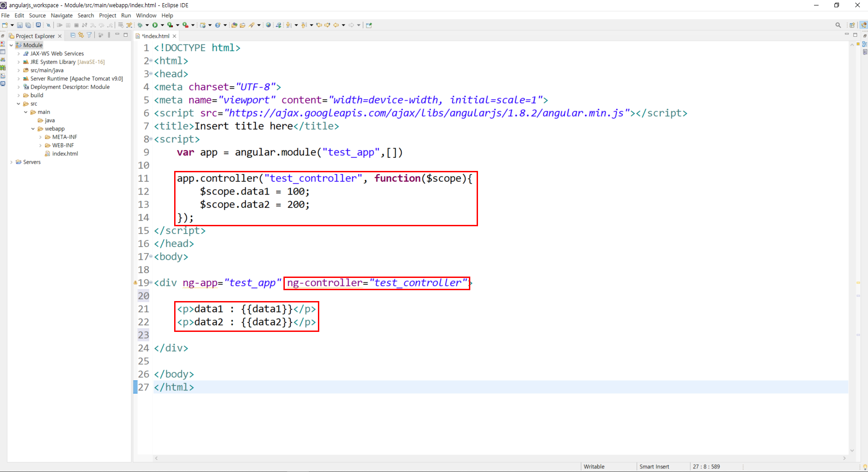Click the Writable status field
The image size is (868, 472).
(x=594, y=467)
